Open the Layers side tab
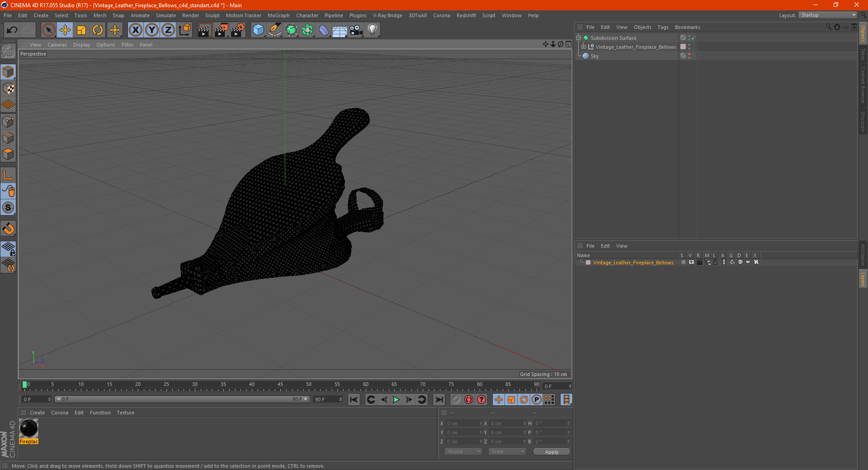Screen dimensions: 868x470 863,279
